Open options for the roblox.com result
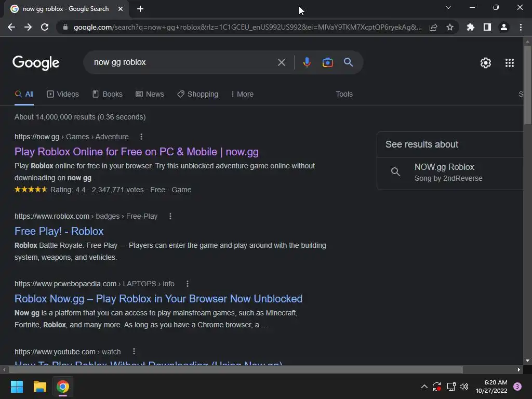532x399 pixels. coord(170,216)
